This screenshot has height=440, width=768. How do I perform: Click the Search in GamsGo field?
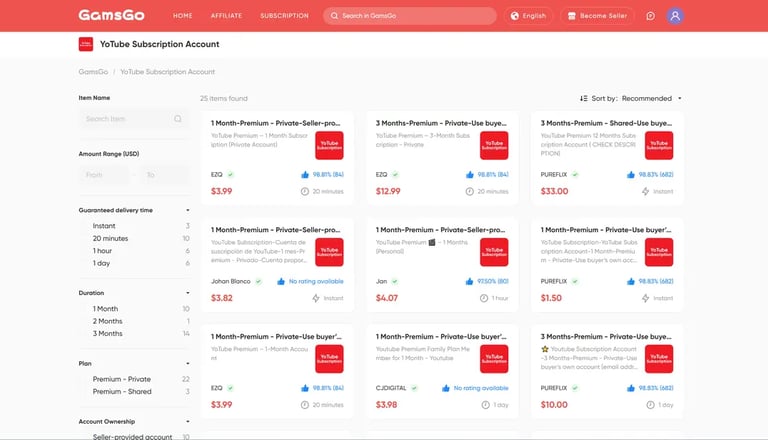[x=409, y=16]
